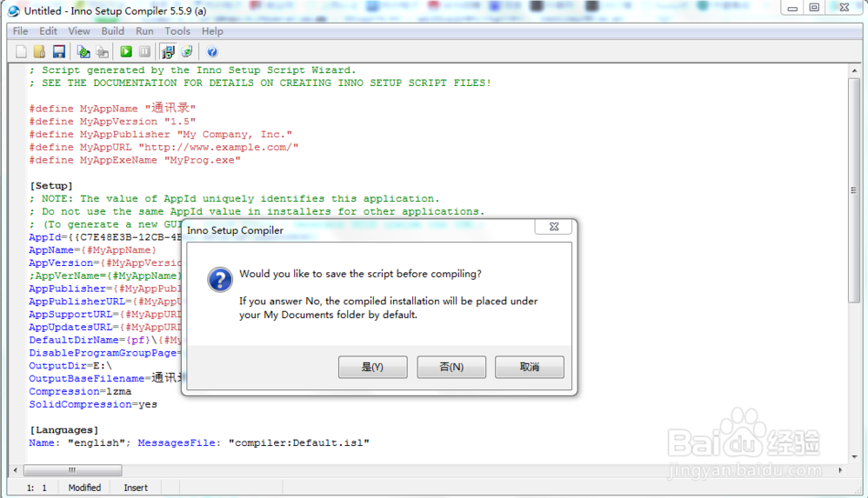
Task: Click the "AppPublisherURL" line
Action: (105, 302)
